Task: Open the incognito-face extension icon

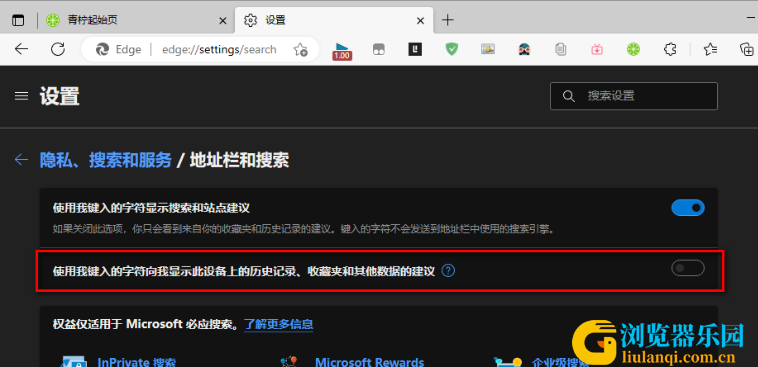Action: click(x=525, y=49)
